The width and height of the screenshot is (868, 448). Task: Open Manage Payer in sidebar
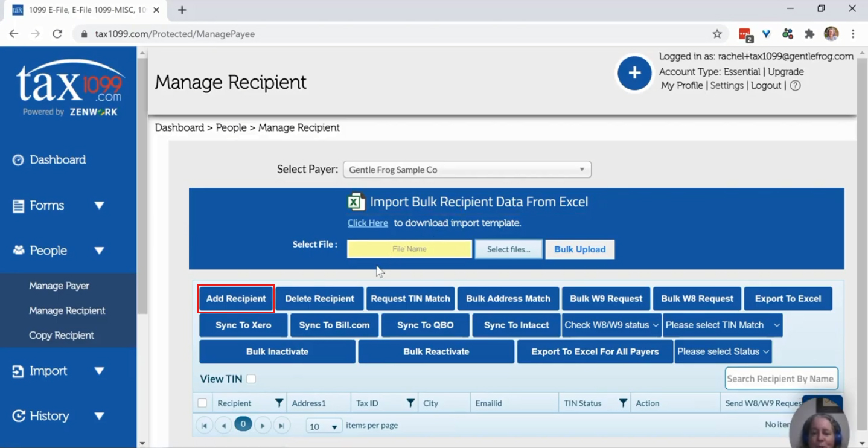click(x=59, y=286)
